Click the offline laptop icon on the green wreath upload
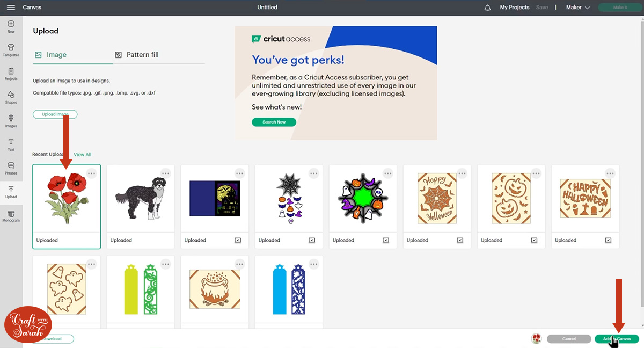This screenshot has width=644, height=348. [x=386, y=240]
